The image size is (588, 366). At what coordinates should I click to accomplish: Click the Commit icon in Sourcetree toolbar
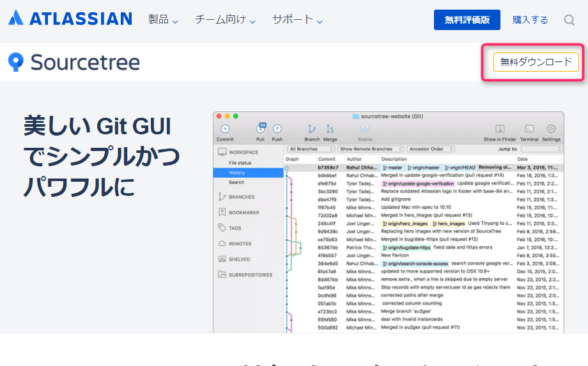[x=225, y=129]
